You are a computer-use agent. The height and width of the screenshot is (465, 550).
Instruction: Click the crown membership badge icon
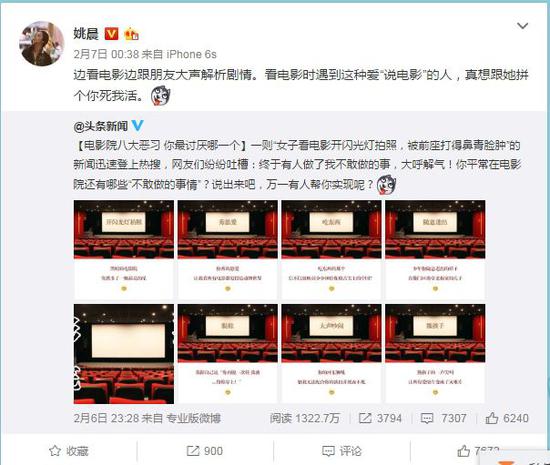tap(132, 34)
